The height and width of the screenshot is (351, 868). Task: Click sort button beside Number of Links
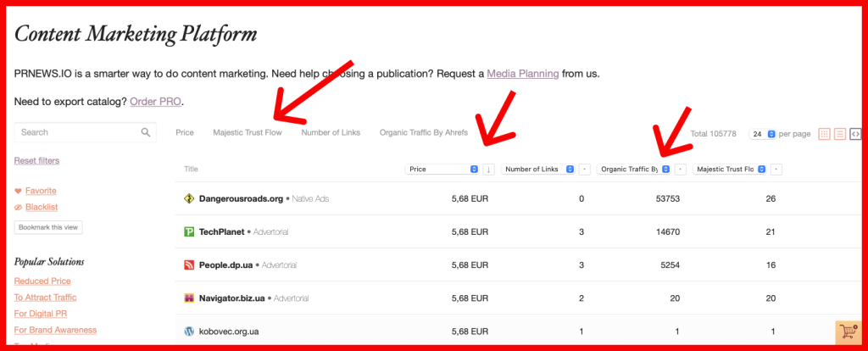click(584, 170)
